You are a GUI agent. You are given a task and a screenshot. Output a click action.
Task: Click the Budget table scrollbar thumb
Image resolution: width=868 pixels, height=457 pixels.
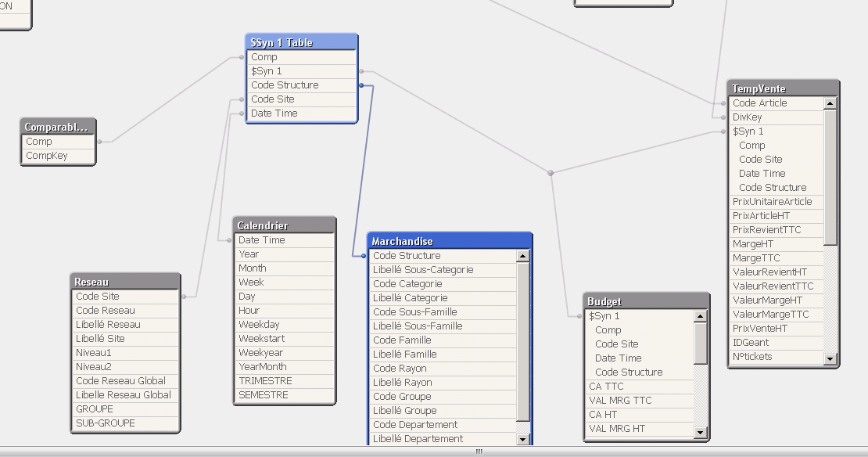[x=700, y=343]
